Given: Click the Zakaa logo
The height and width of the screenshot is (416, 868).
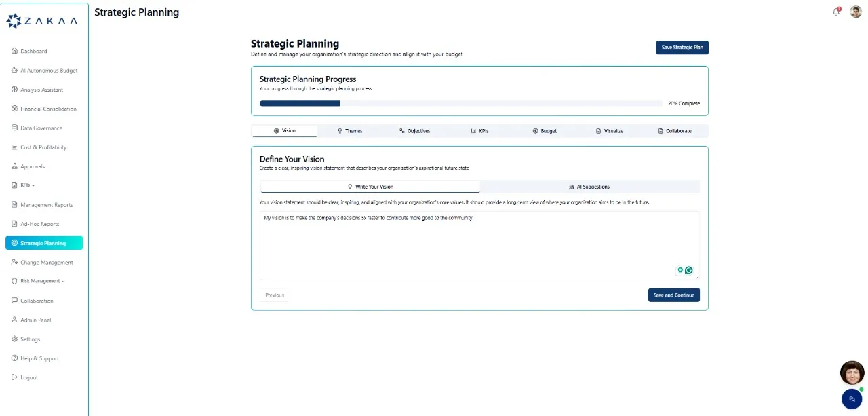Looking at the screenshot, I should (x=42, y=21).
